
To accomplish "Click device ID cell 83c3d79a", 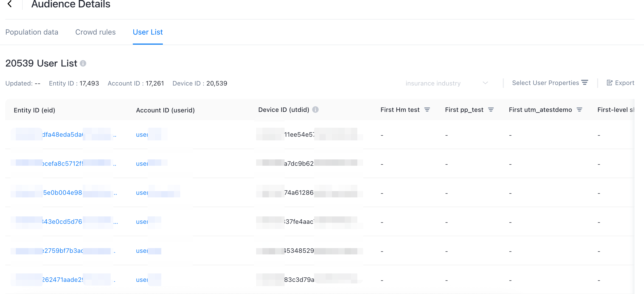I will click(x=310, y=280).
